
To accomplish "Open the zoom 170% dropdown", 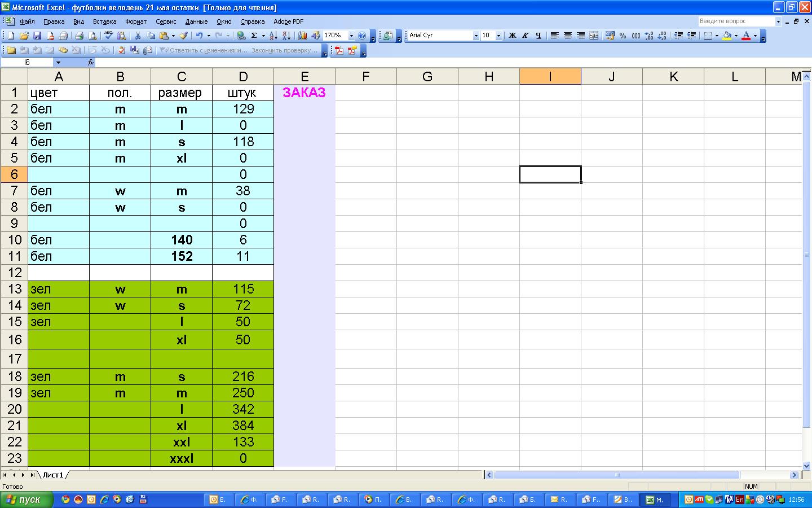I will (x=351, y=36).
